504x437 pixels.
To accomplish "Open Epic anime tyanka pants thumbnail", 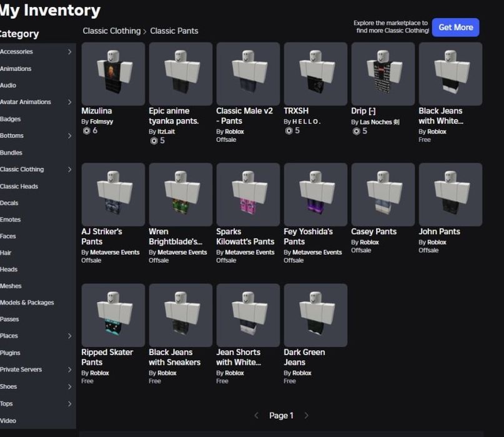I will coord(180,74).
